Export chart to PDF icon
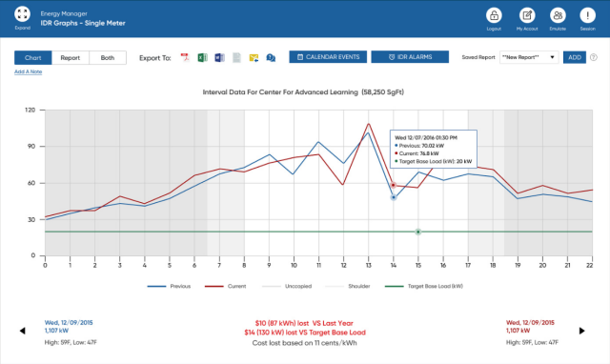 click(185, 57)
